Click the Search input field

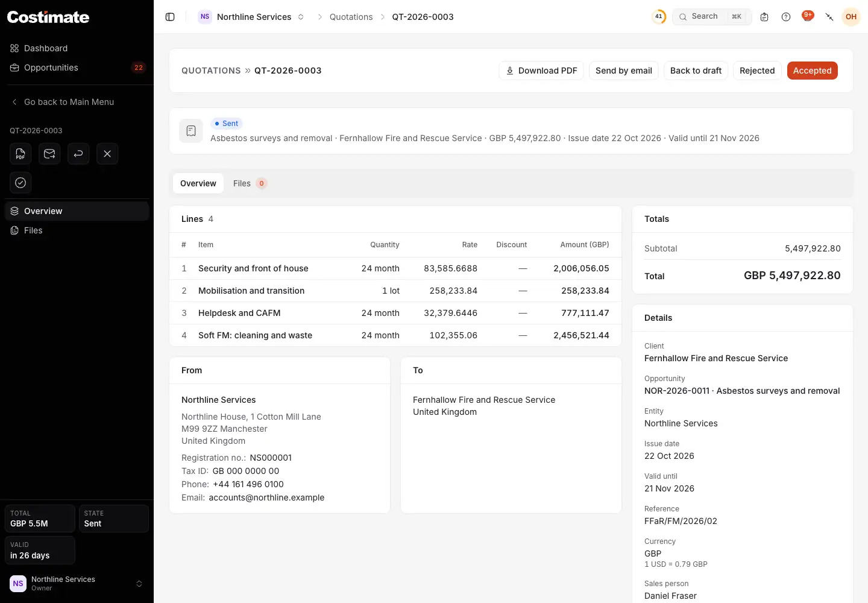point(712,17)
